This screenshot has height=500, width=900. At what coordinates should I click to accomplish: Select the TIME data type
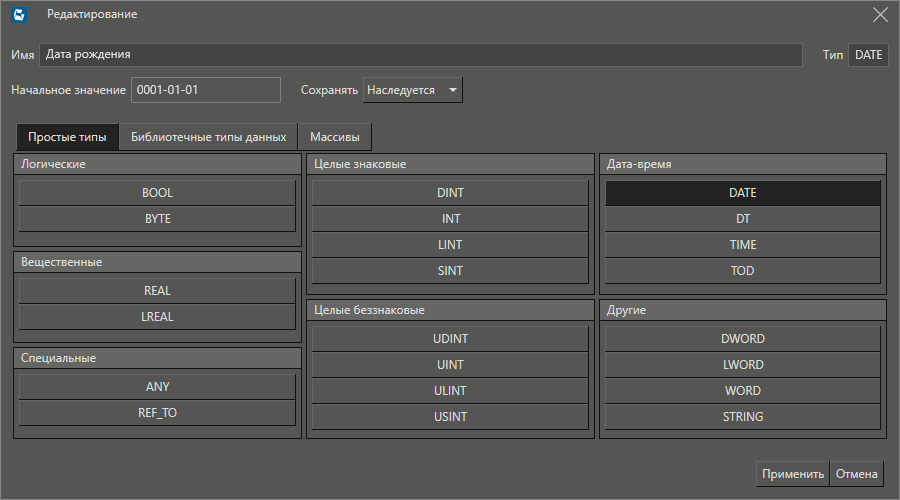742,245
